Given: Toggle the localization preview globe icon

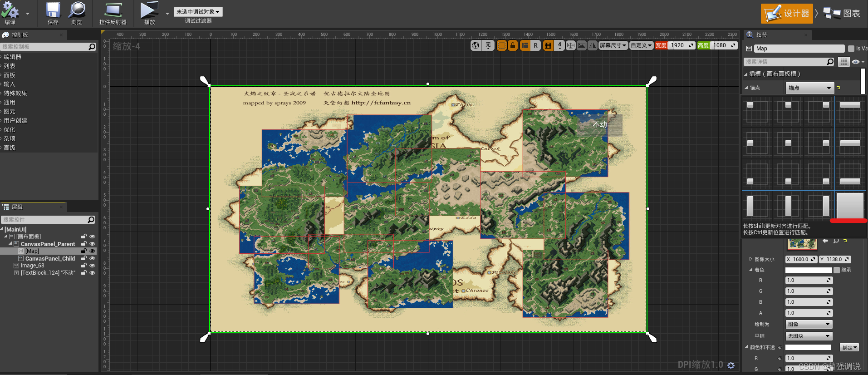Looking at the screenshot, I should [476, 45].
